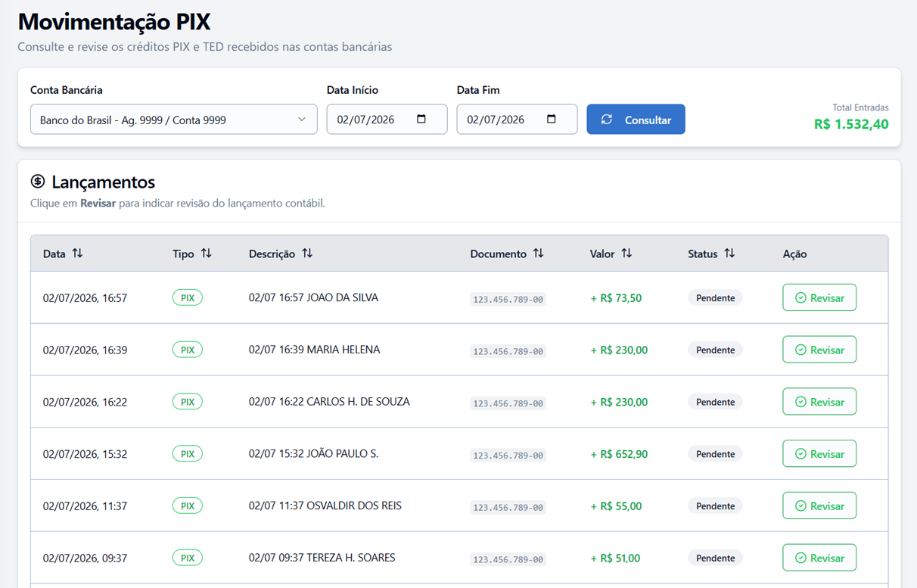Sort by Tipo using its arrows icon
Image resolution: width=917 pixels, height=588 pixels.
[x=207, y=254]
